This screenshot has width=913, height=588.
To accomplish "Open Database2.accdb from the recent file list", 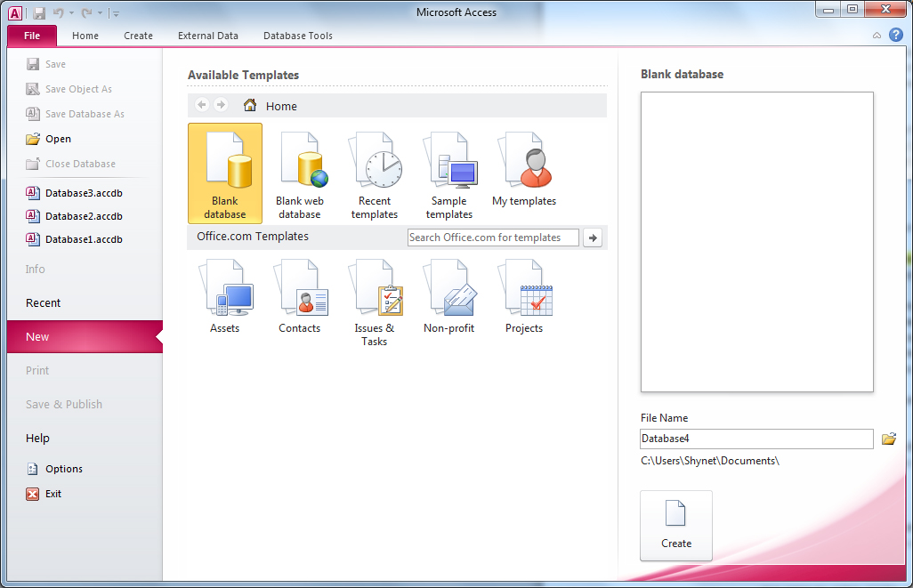I will [x=84, y=216].
